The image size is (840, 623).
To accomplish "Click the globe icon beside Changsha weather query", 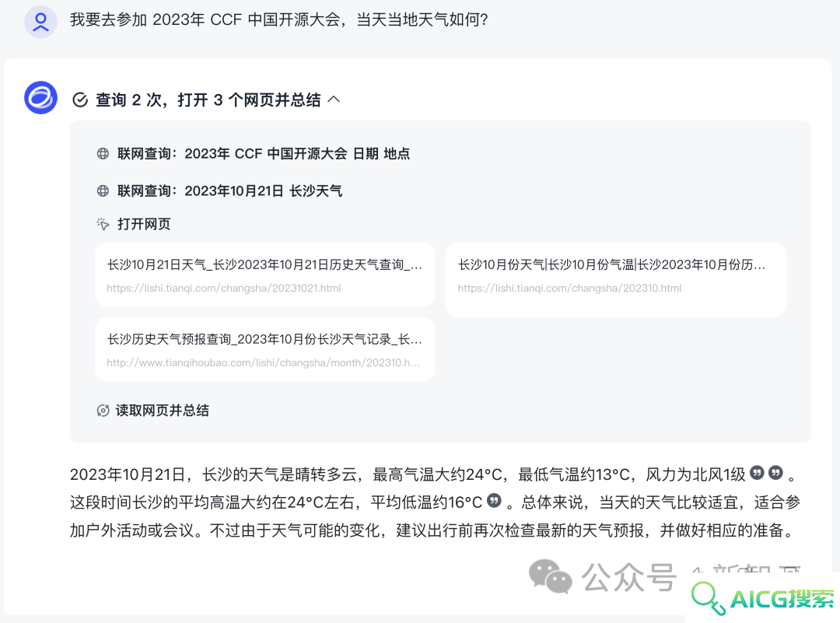I will coord(103,191).
